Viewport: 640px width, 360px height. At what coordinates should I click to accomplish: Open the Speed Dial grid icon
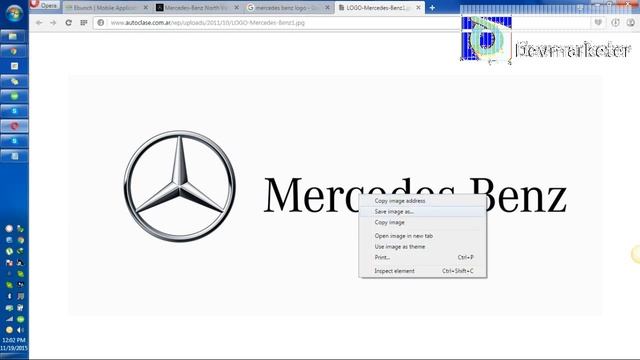[x=84, y=23]
